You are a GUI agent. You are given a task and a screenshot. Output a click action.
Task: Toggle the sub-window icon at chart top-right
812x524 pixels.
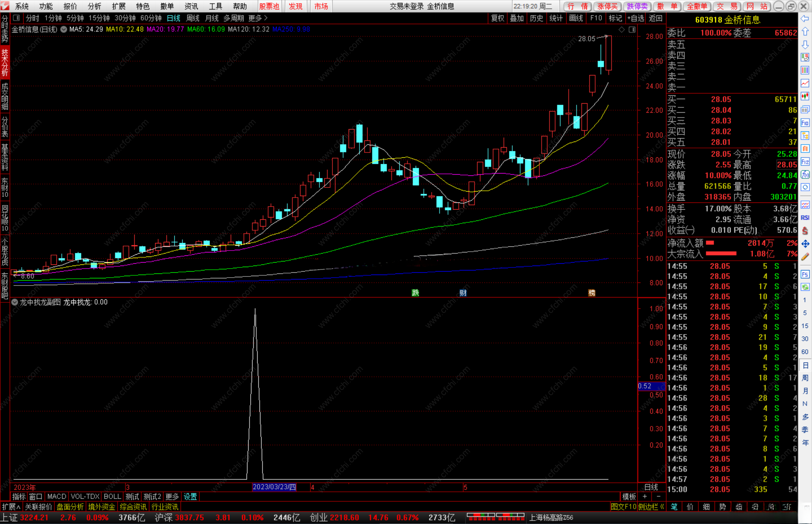pyautogui.click(x=632, y=29)
